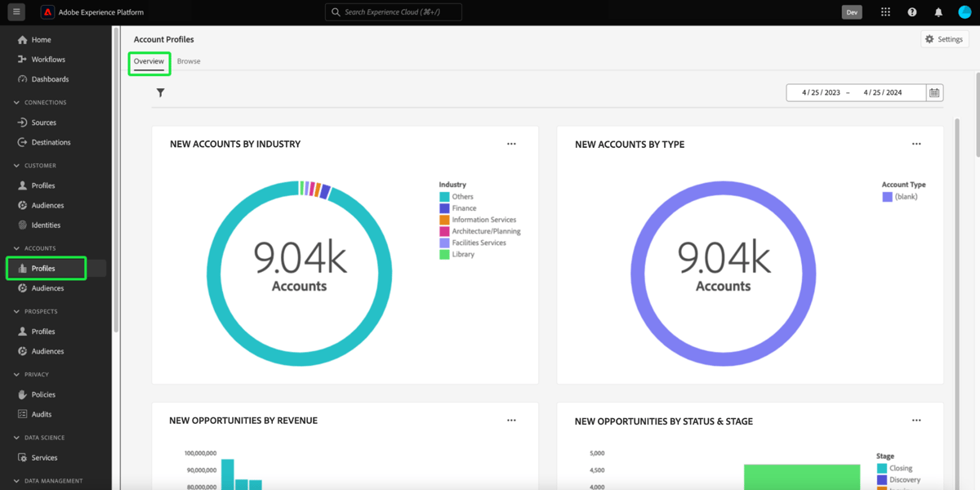
Task: Toggle the Finance industry legend entry
Action: point(463,207)
